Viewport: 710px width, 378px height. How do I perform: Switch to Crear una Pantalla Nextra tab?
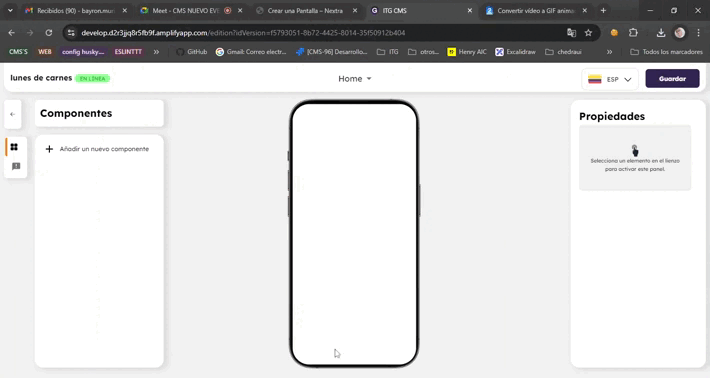click(306, 10)
